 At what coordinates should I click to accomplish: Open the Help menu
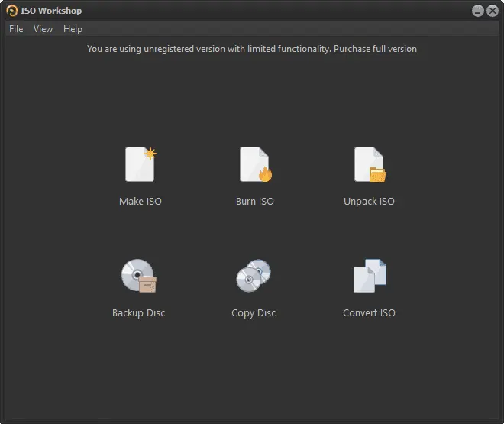[x=73, y=29]
